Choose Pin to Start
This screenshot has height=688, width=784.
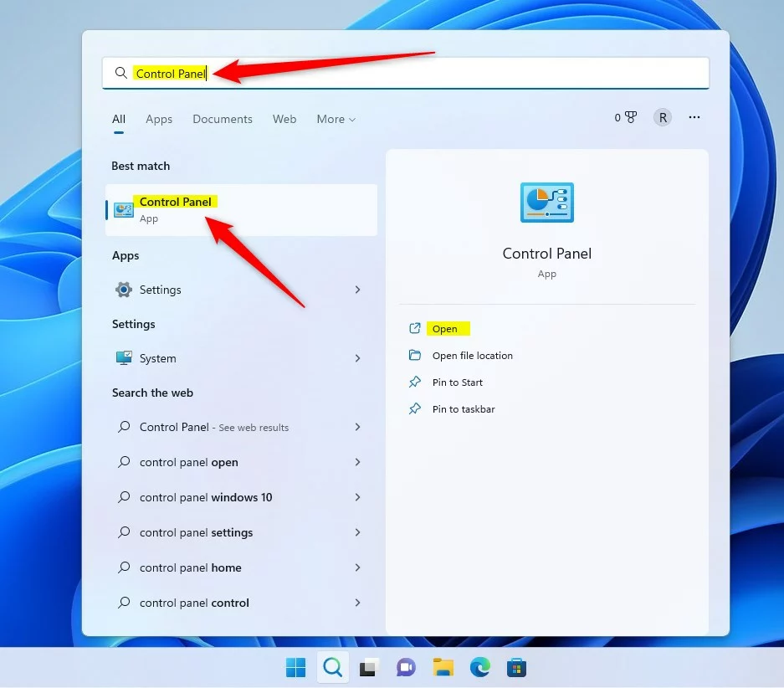[x=458, y=383]
